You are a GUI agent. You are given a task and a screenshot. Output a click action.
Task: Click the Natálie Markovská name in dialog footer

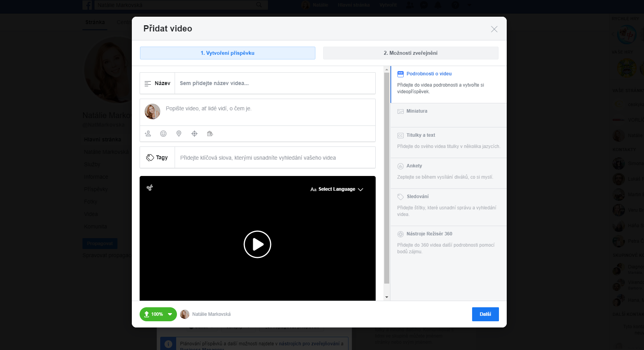(x=212, y=314)
